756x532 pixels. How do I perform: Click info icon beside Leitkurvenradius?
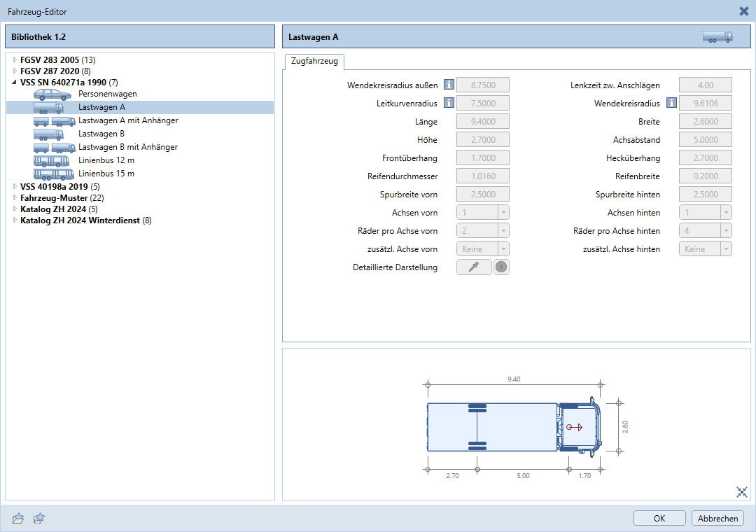(449, 104)
